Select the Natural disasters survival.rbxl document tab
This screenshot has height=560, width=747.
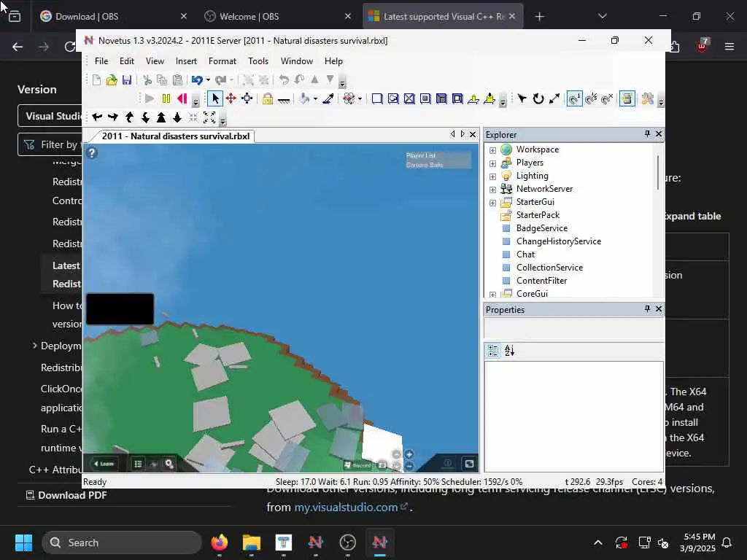click(x=175, y=136)
